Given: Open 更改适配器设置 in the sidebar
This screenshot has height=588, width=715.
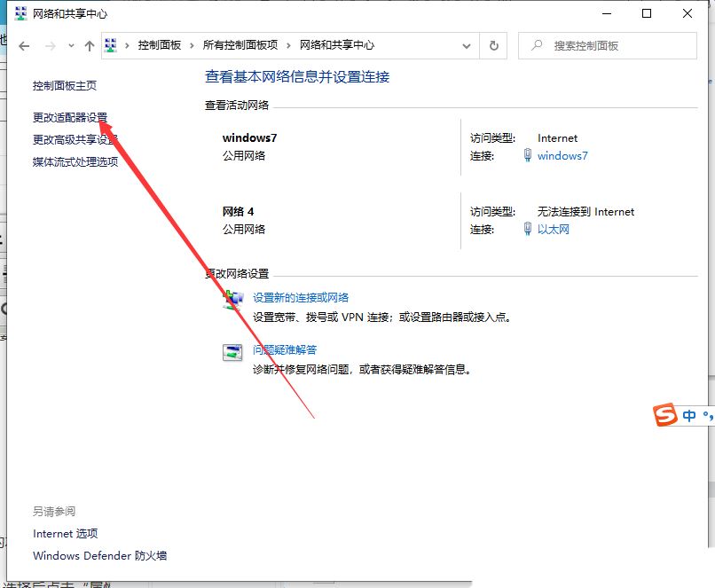Looking at the screenshot, I should (68, 116).
